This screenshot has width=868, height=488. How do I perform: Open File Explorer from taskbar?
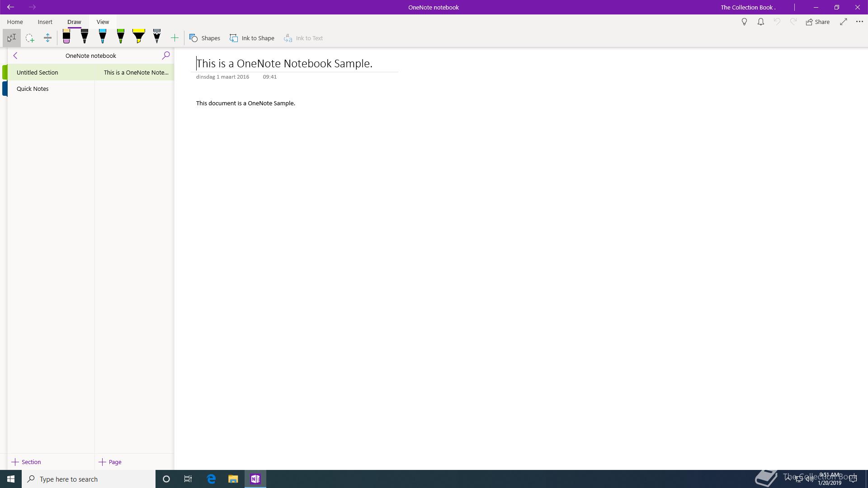[233, 479]
